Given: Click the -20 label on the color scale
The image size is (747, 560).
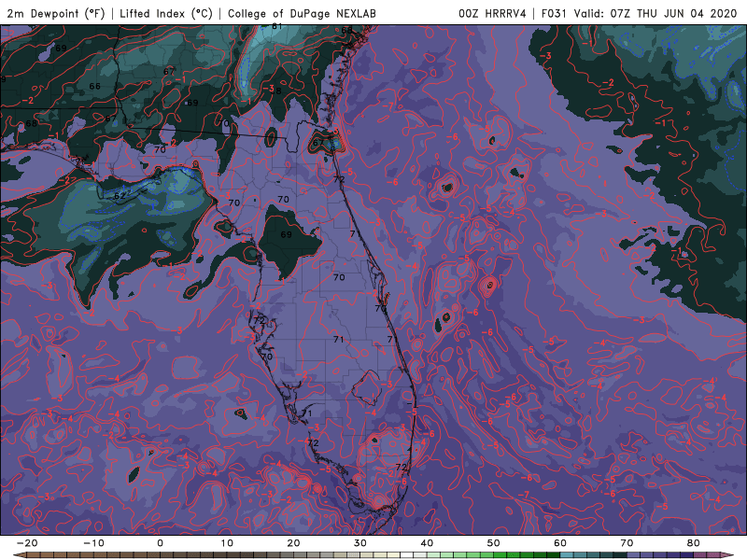Looking at the screenshot, I should [x=27, y=543].
